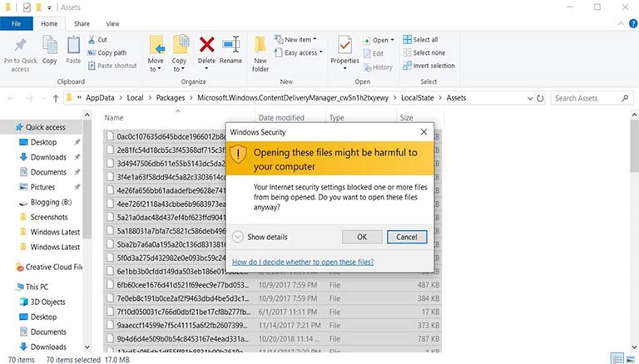The width and height of the screenshot is (639, 364).
Task: Open the Move to menu
Action: click(x=156, y=55)
